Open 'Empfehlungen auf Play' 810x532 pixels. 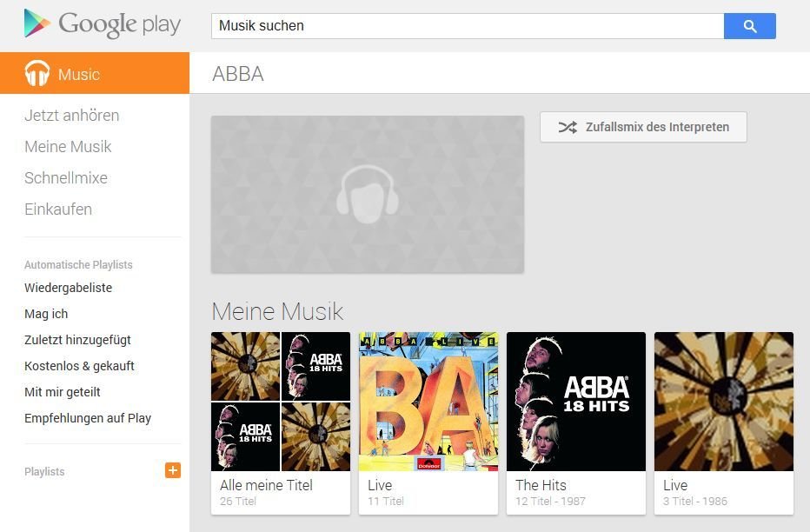coord(88,418)
